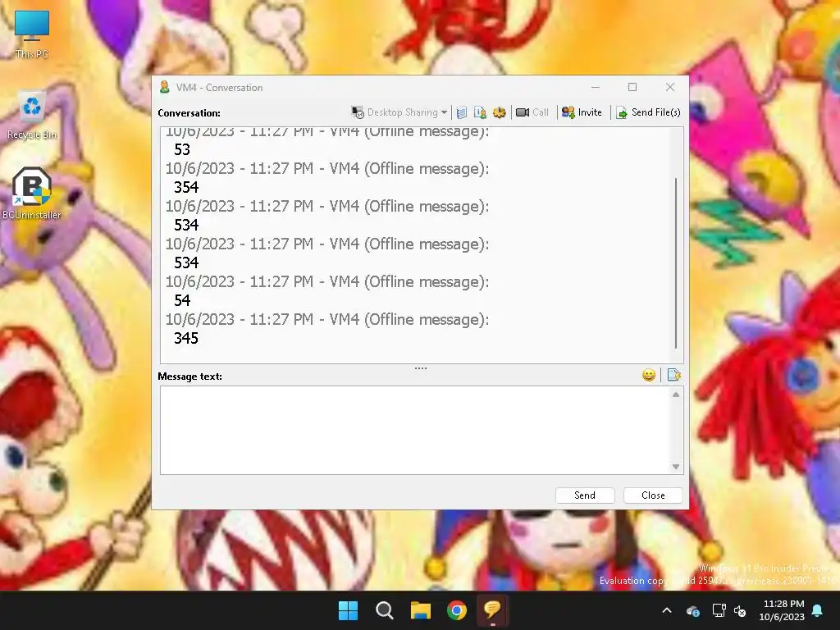
Task: Click inside the Message text field
Action: (x=416, y=430)
